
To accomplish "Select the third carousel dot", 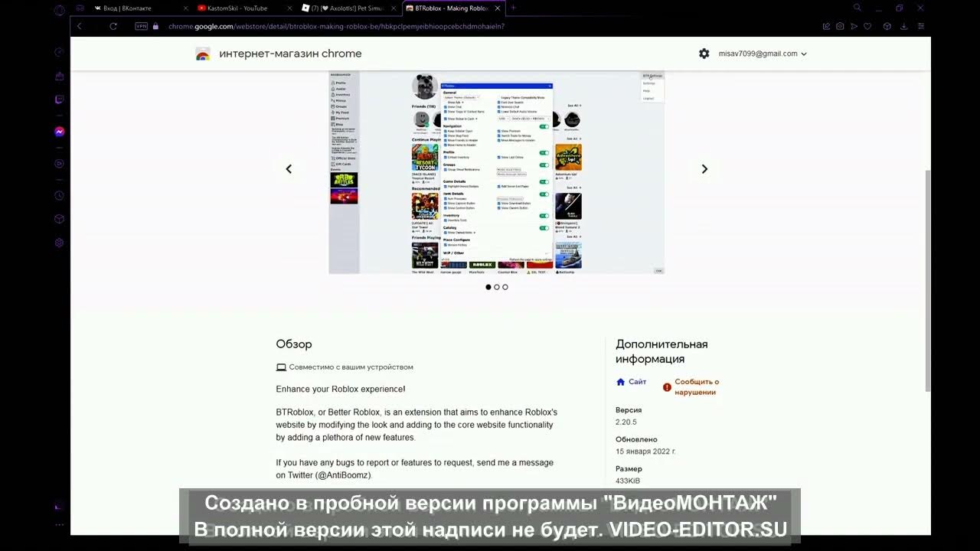I will pyautogui.click(x=505, y=287).
